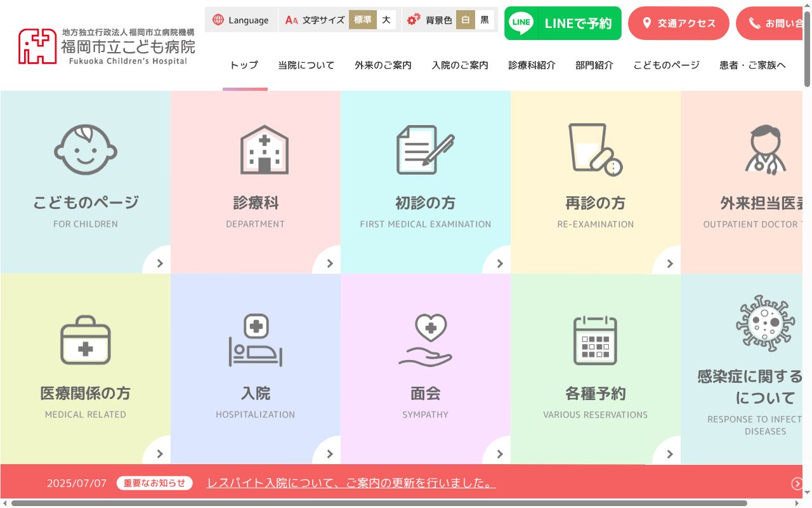812x508 pixels.
Task: Click the document and pen icon
Action: (x=425, y=149)
